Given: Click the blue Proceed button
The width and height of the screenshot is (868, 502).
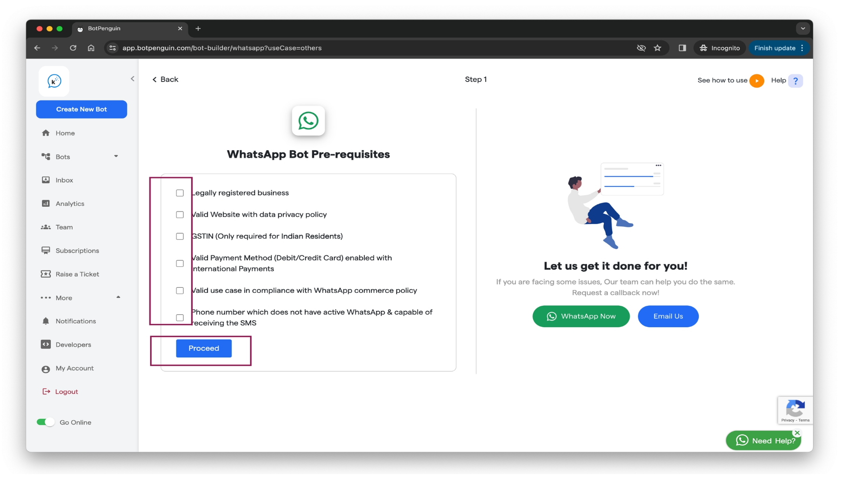Looking at the screenshot, I should coord(204,348).
